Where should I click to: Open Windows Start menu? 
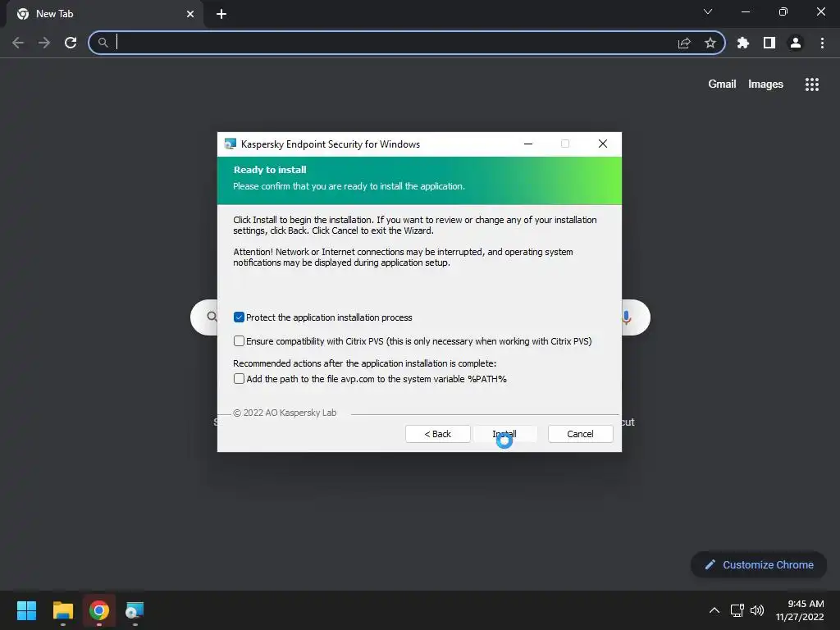point(26,610)
